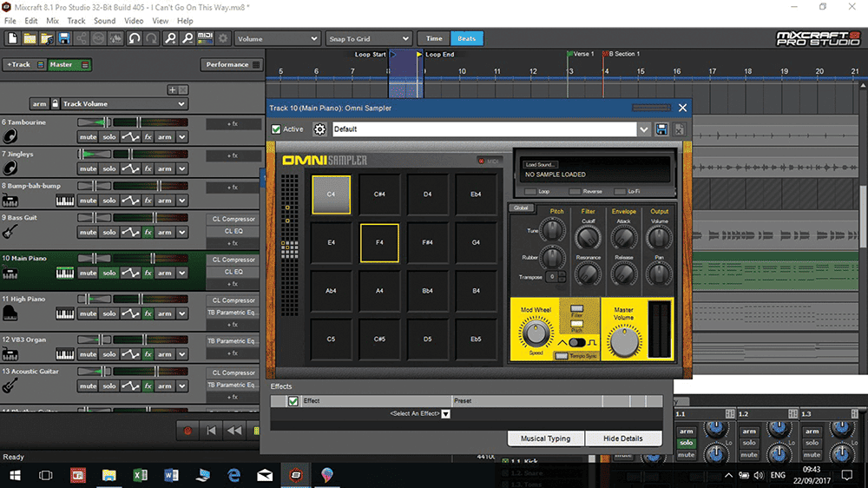Click the Musical Typing button
Image resolution: width=868 pixels, height=488 pixels.
coord(545,439)
